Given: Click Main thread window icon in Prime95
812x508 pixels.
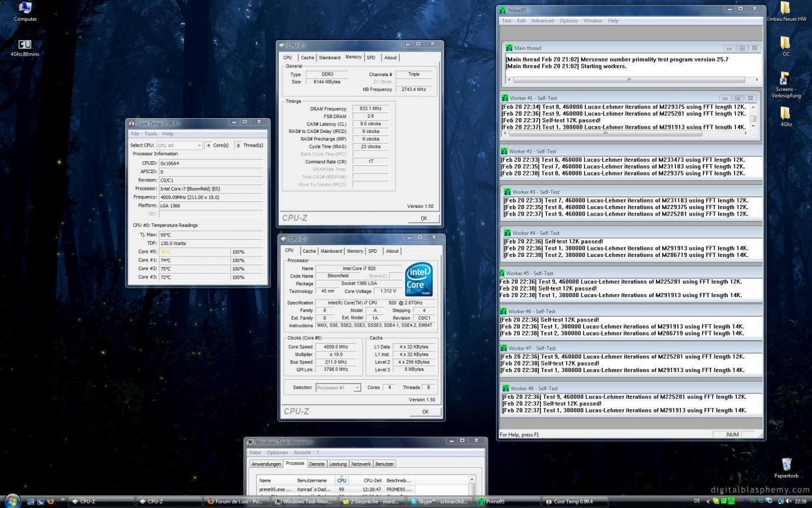Looking at the screenshot, I should [x=509, y=48].
